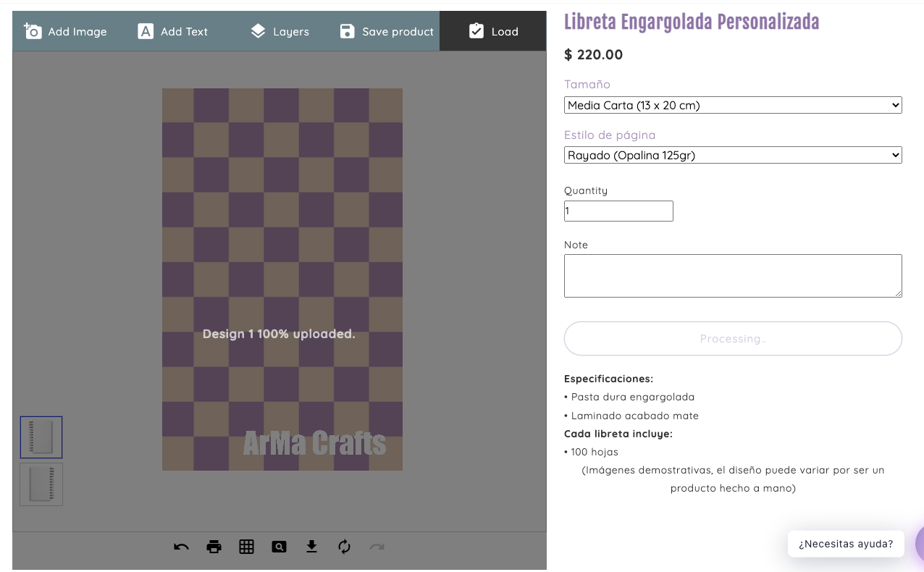Click the circular reset arrows icon
The height and width of the screenshot is (572, 924).
(344, 547)
